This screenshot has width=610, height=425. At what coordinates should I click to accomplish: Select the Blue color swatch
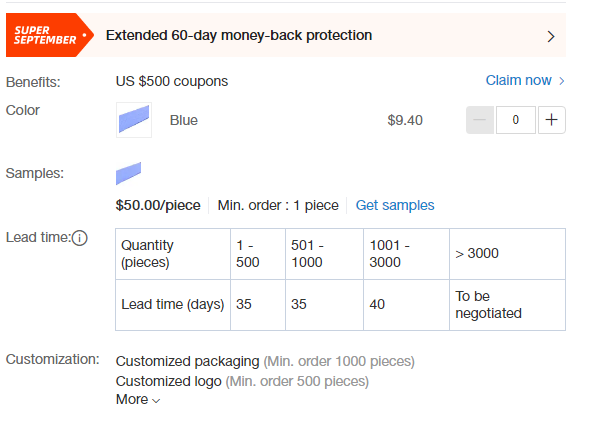[x=134, y=120]
